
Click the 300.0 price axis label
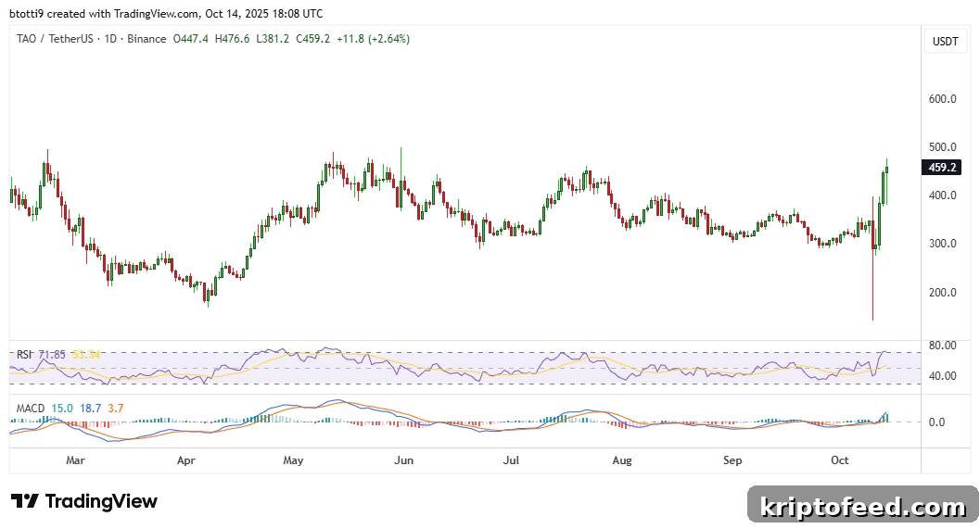point(943,244)
